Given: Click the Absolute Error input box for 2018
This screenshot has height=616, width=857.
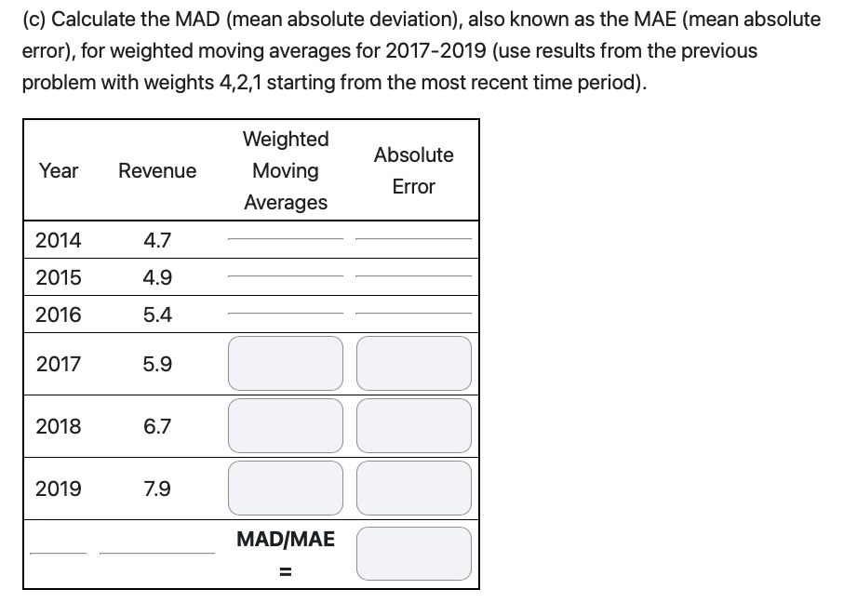Looking at the screenshot, I should 413,425.
